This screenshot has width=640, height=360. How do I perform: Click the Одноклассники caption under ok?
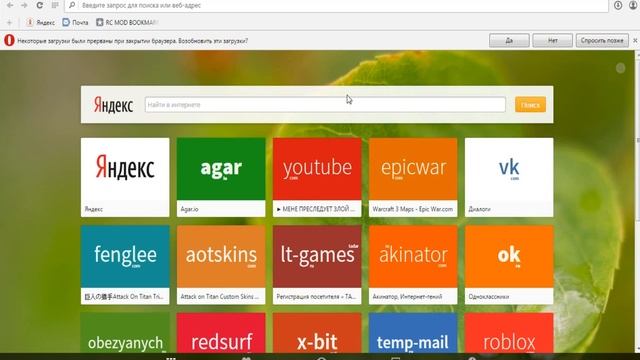(x=489, y=297)
